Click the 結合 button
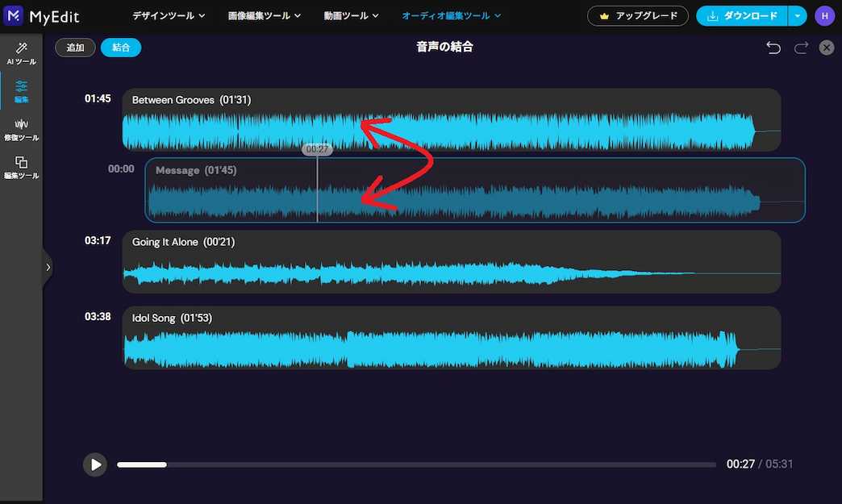This screenshot has width=842, height=504. (121, 47)
